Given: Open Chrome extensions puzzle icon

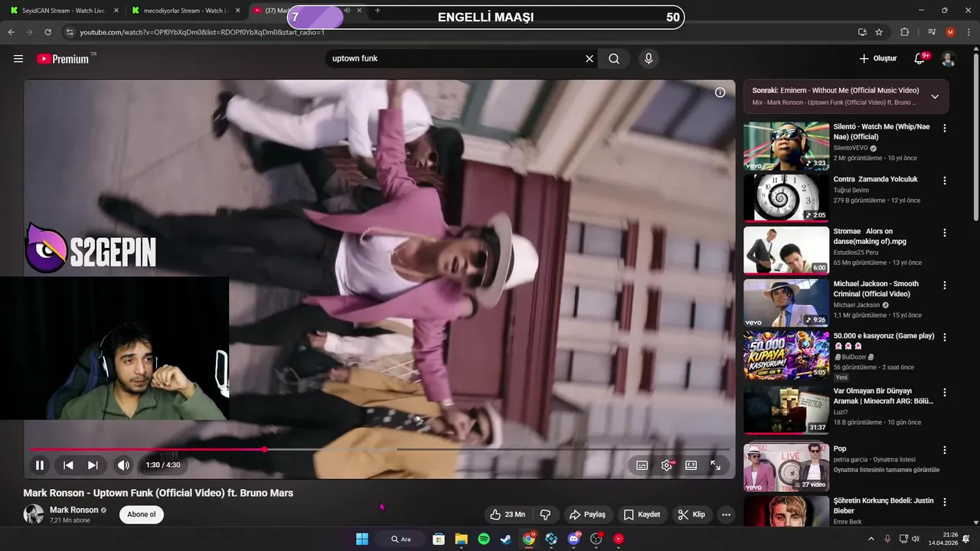Looking at the screenshot, I should pyautogui.click(x=904, y=32).
